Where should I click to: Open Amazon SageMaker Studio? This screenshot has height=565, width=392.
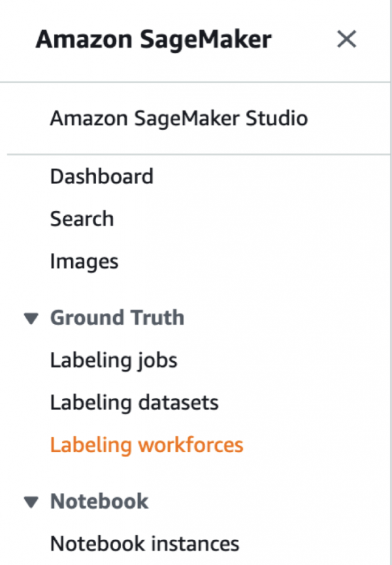tap(178, 118)
